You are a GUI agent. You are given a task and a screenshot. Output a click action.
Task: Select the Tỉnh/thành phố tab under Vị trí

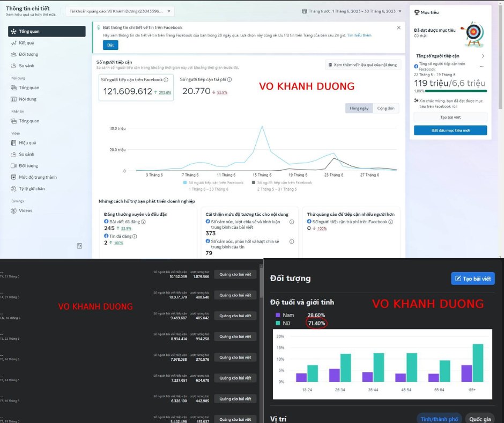click(x=439, y=419)
